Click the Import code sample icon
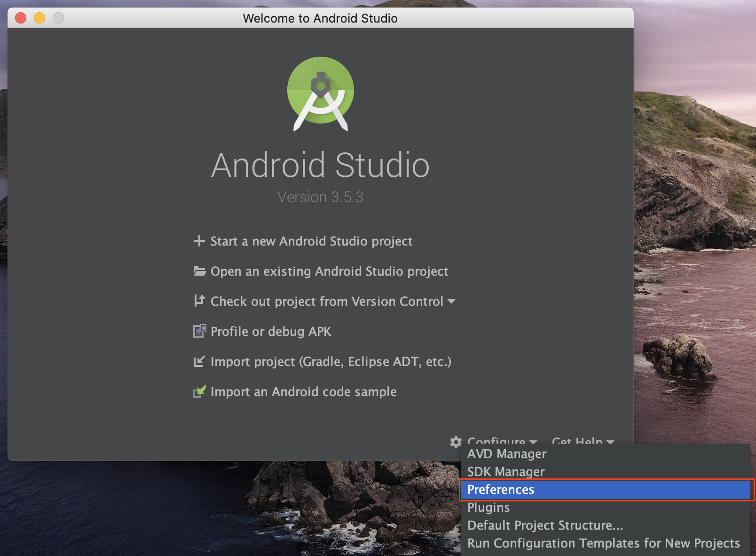Image resolution: width=756 pixels, height=556 pixels. (x=199, y=391)
